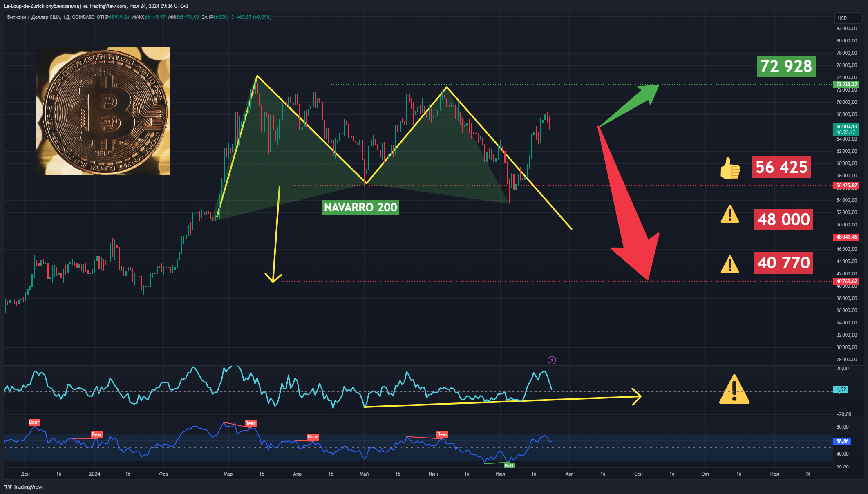Click the 72 928,29 price axis label
This screenshot has width=868, height=494.
(x=846, y=84)
